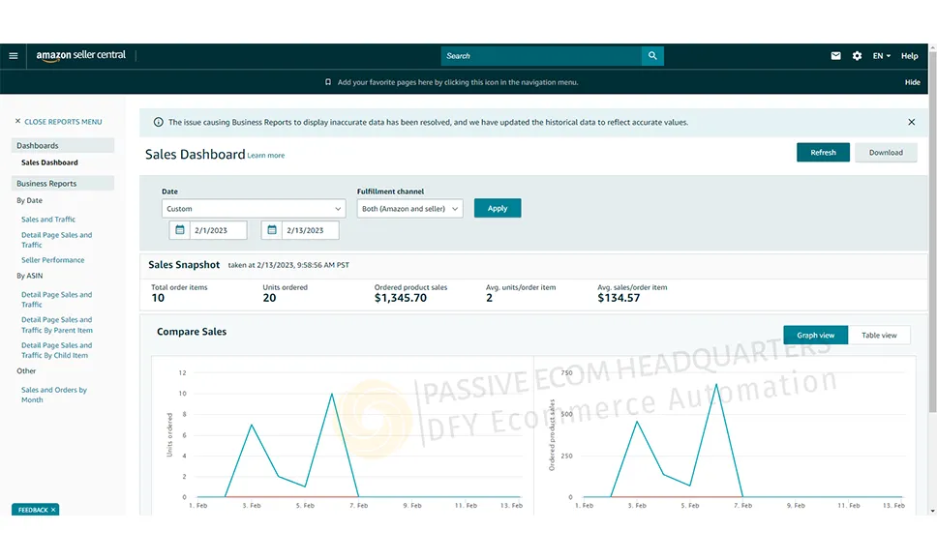Screen dimensions: 937x560
Task: Open the Help link in header
Action: click(910, 56)
